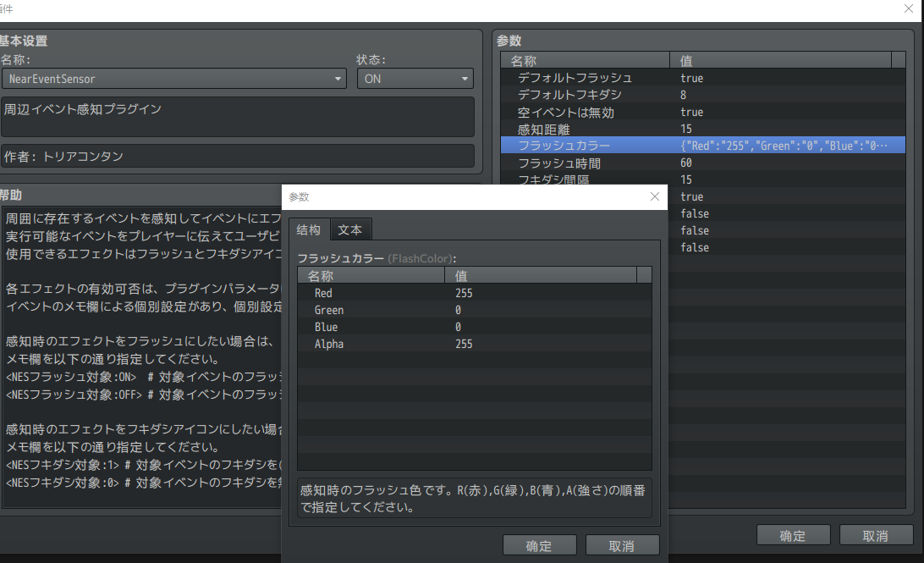Select 感知距離 parameter row
Image resolution: width=924 pixels, height=563 pixels.
coord(702,129)
